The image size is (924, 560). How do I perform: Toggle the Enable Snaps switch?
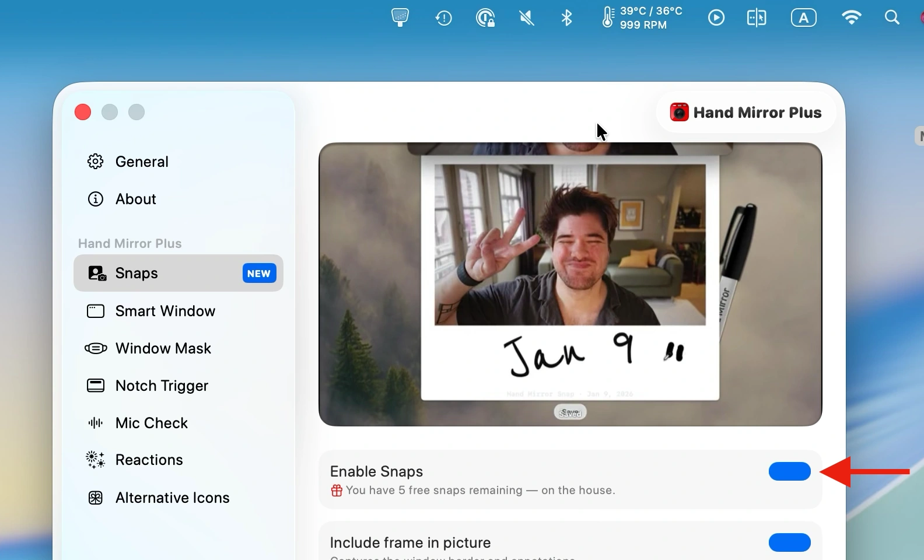[789, 471]
